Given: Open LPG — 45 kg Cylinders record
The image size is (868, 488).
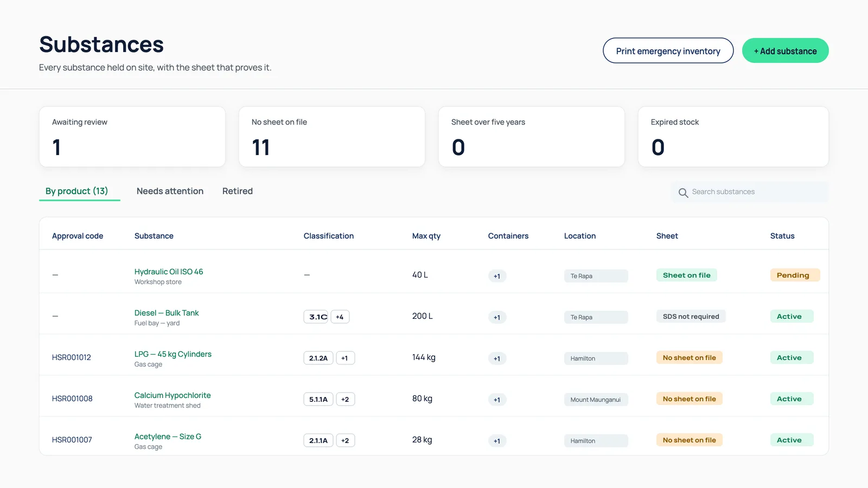Looking at the screenshot, I should point(173,354).
